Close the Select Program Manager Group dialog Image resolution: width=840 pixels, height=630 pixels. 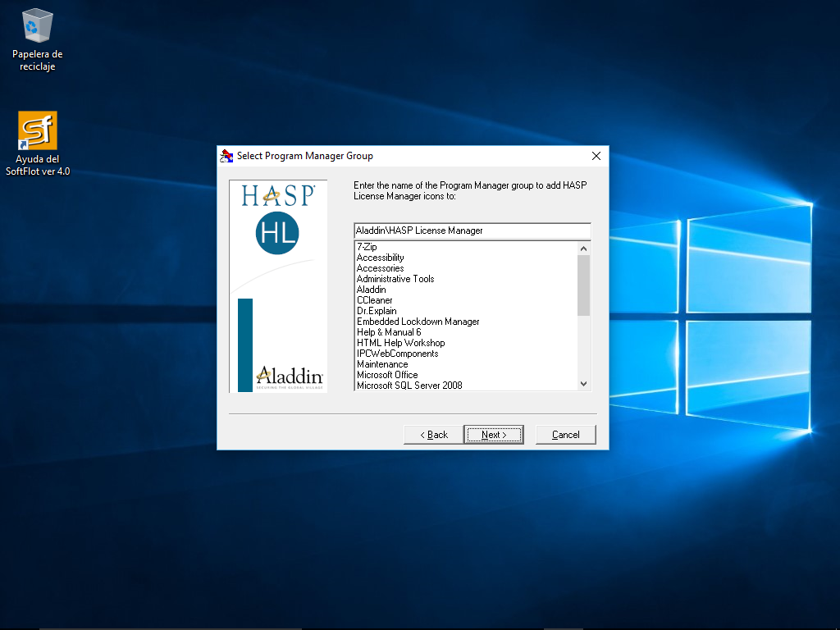pos(596,156)
